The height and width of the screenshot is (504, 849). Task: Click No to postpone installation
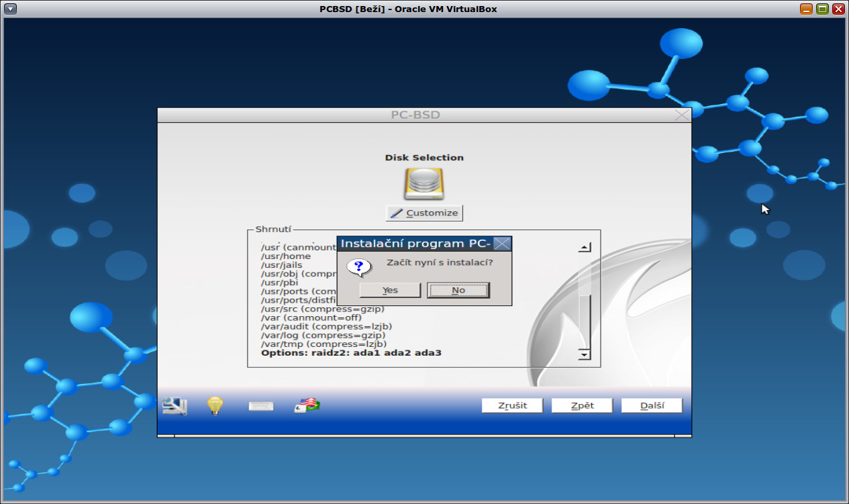[x=458, y=289]
